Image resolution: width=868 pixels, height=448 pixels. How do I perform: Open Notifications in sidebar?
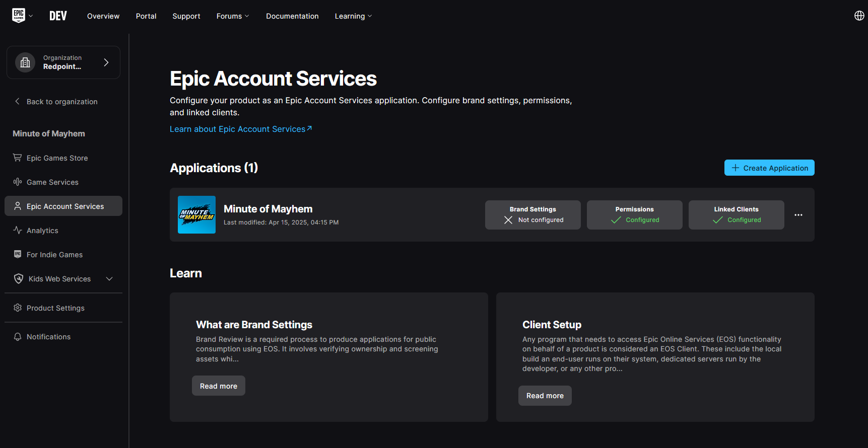[63, 337]
